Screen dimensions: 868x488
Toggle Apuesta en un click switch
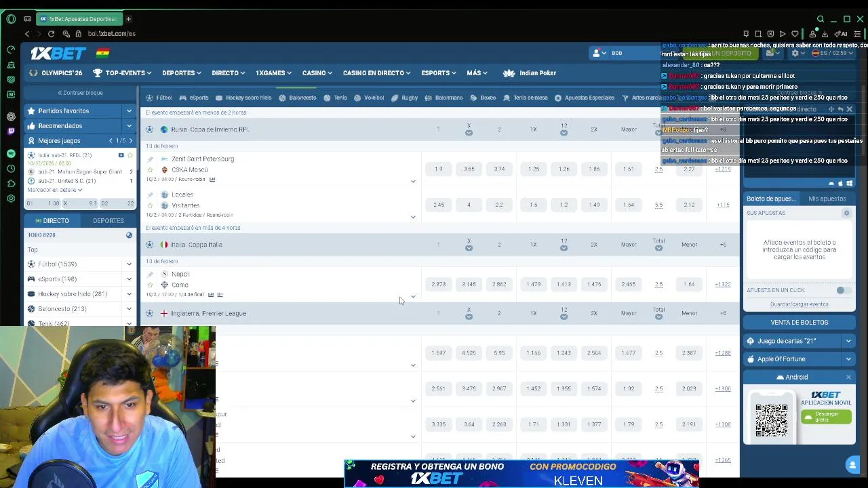click(x=843, y=290)
